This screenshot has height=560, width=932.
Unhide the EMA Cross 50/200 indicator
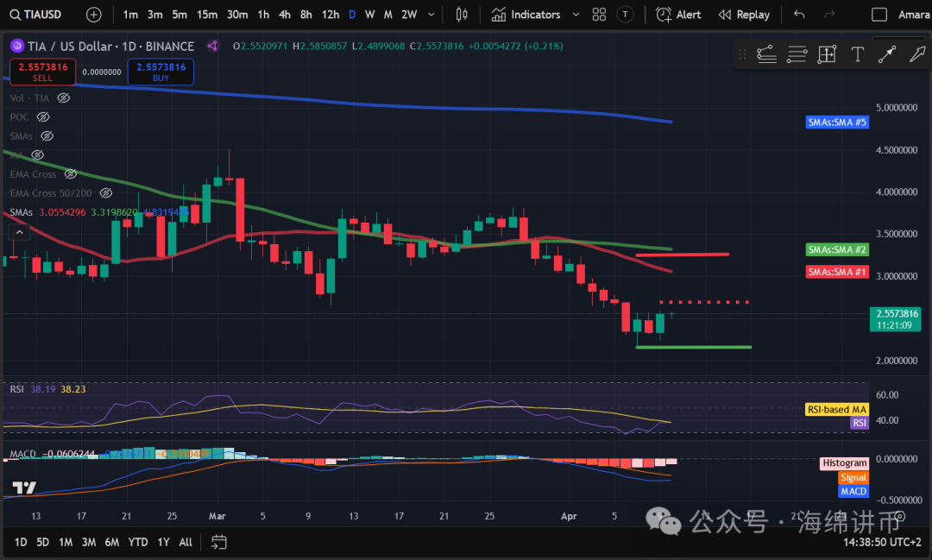click(x=106, y=193)
